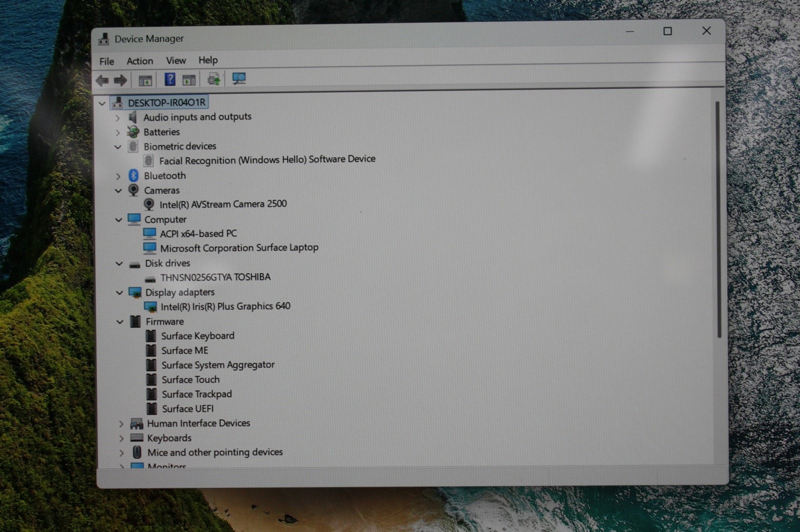Click the Biometric devices fingerprint icon
The width and height of the screenshot is (800, 532).
point(133,146)
